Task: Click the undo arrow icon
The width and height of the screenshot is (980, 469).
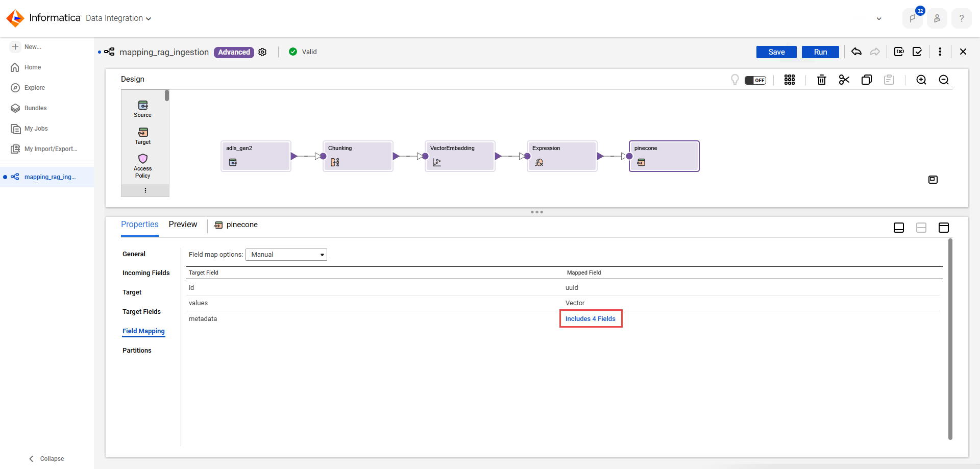Action: 856,52
